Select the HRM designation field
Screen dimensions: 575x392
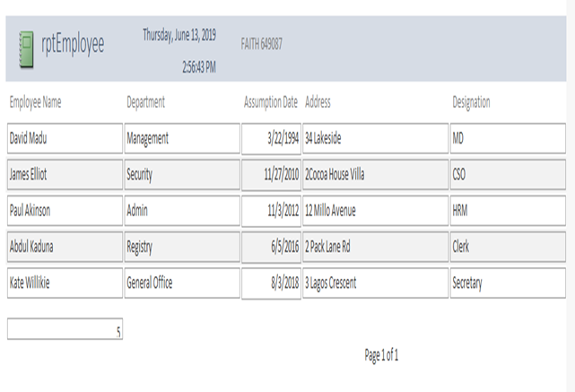pyautogui.click(x=508, y=211)
